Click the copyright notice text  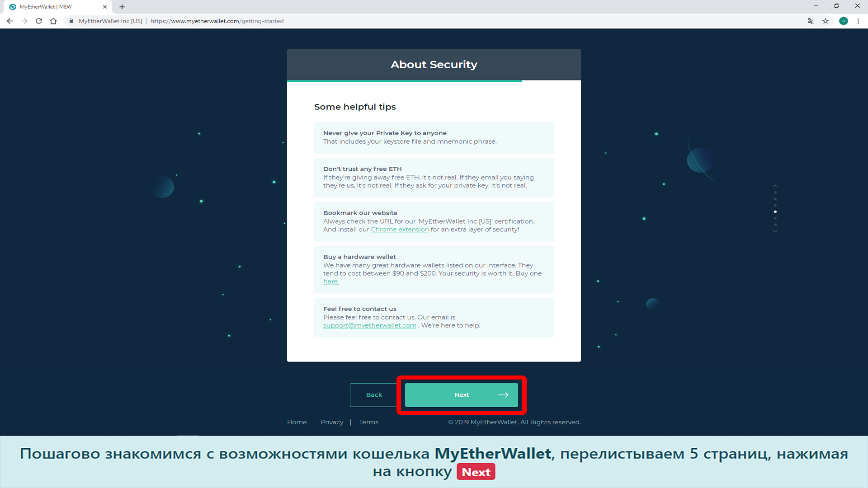(x=514, y=422)
